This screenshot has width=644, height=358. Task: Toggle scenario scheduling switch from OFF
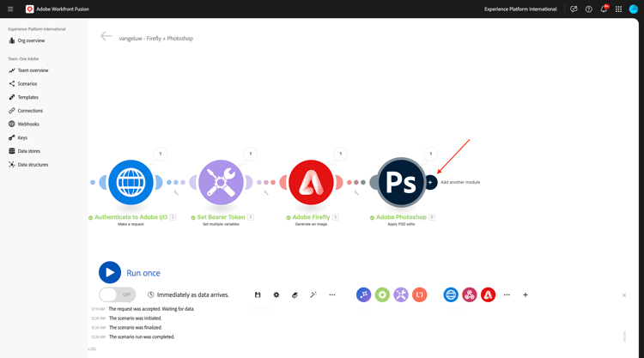point(117,294)
